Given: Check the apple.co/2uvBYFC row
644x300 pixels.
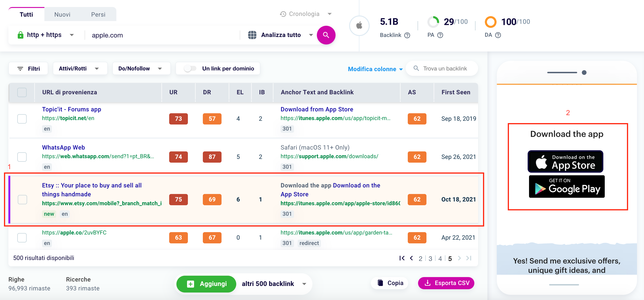Looking at the screenshot, I should tap(22, 238).
